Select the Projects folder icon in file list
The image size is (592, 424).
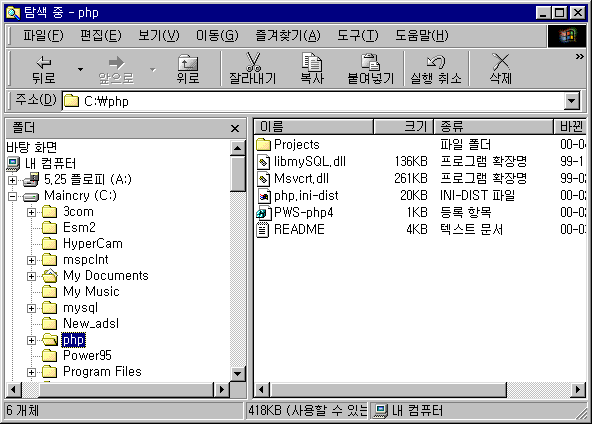[264, 145]
